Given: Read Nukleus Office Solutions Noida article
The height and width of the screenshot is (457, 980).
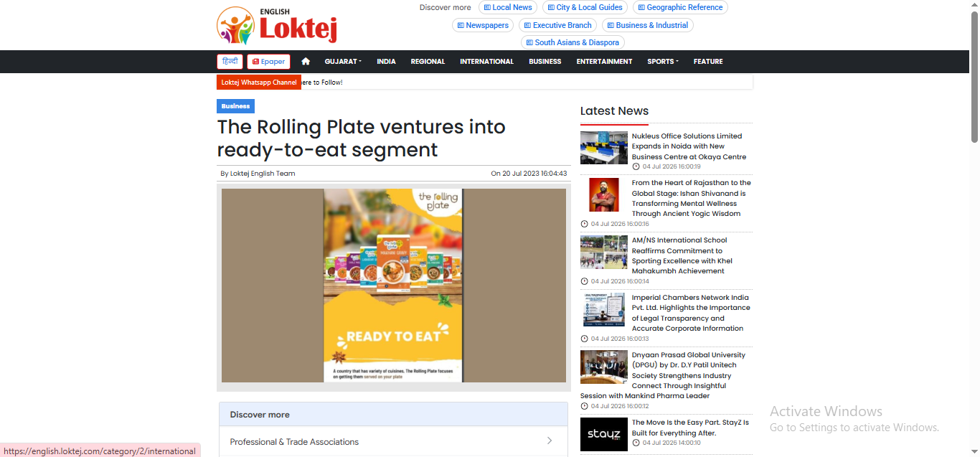Looking at the screenshot, I should click(689, 146).
